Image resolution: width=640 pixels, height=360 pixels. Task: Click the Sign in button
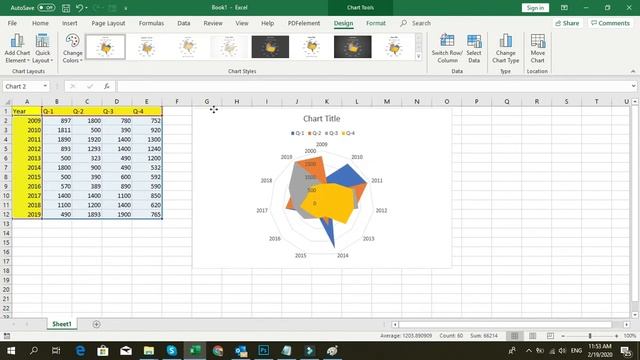pyautogui.click(x=535, y=8)
